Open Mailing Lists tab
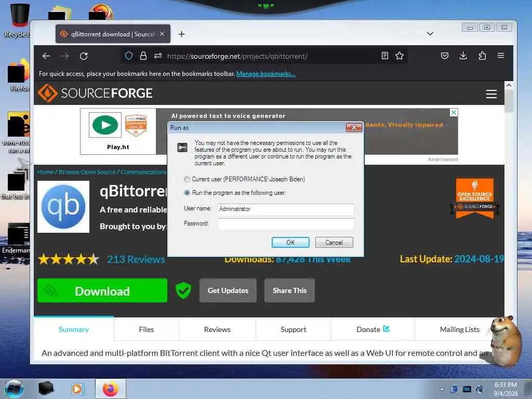This screenshot has height=399, width=532. pos(459,329)
